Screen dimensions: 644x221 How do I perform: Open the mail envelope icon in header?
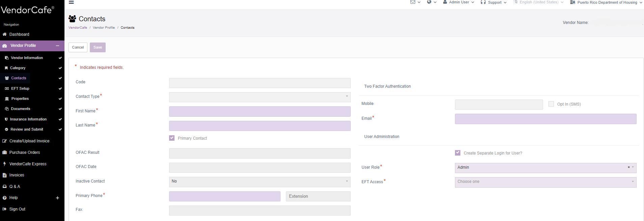[413, 2]
